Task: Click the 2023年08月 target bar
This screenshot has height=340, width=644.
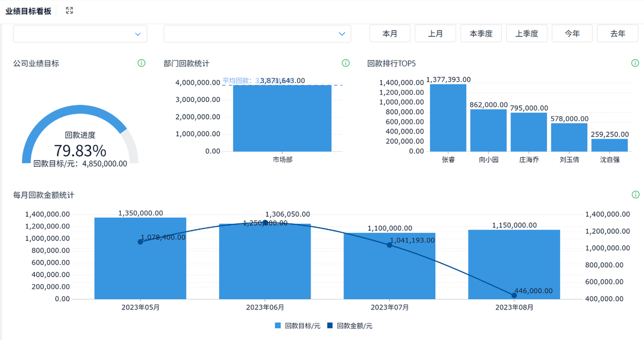Action: point(514,264)
